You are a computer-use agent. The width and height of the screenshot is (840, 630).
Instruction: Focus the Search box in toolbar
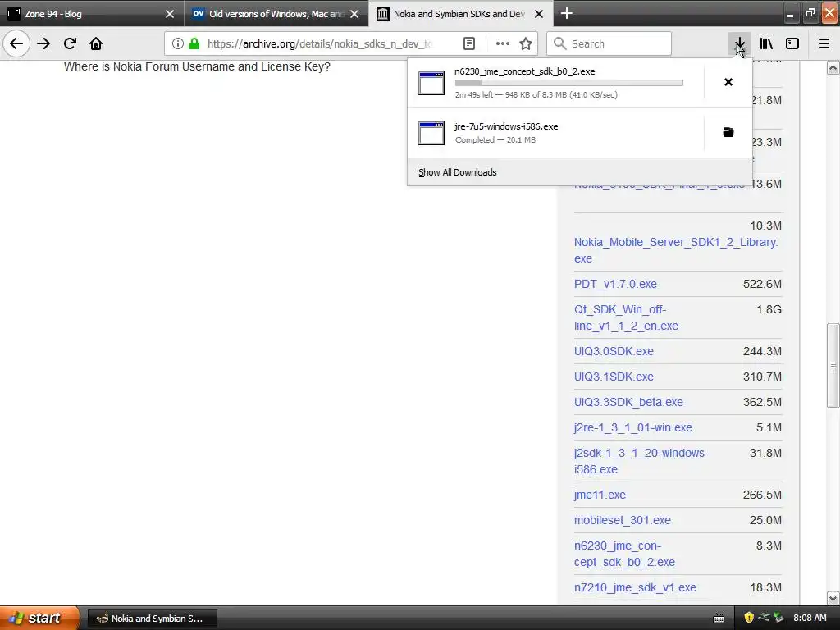(609, 43)
